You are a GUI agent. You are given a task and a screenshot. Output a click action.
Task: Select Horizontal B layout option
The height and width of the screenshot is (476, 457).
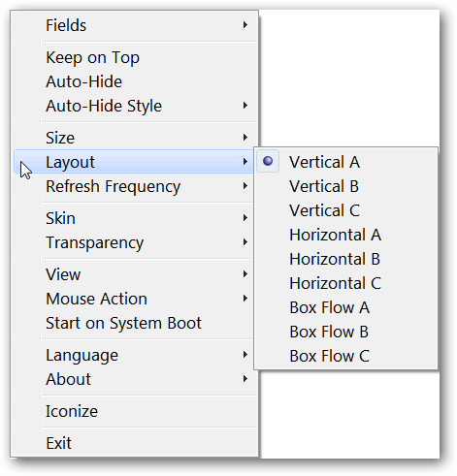click(345, 259)
